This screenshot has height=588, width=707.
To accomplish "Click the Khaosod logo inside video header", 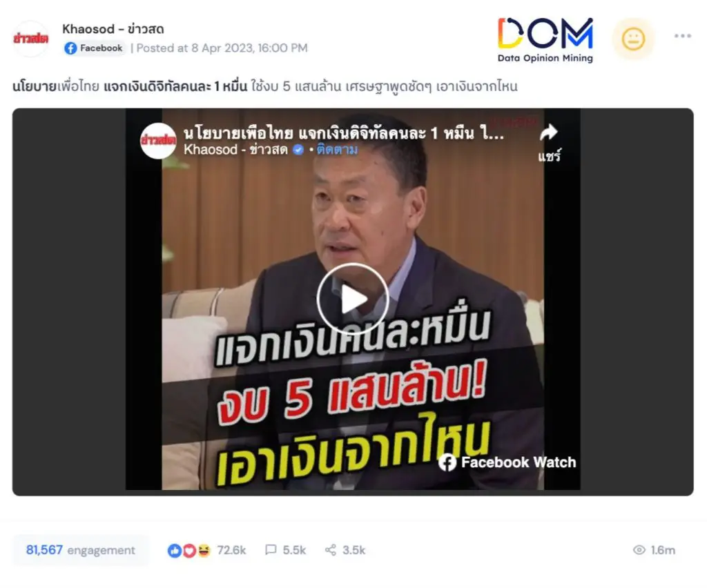I will (x=158, y=141).
